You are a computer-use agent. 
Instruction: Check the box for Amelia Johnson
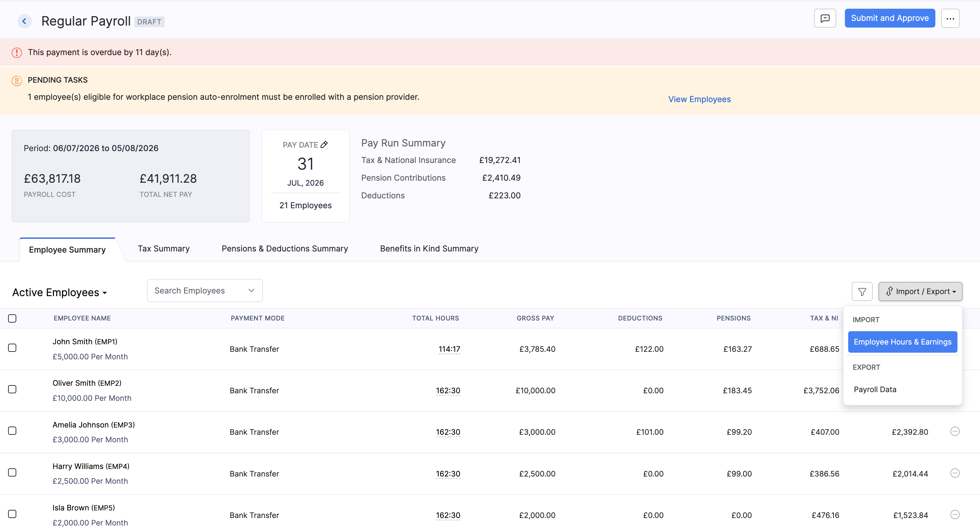pyautogui.click(x=12, y=431)
